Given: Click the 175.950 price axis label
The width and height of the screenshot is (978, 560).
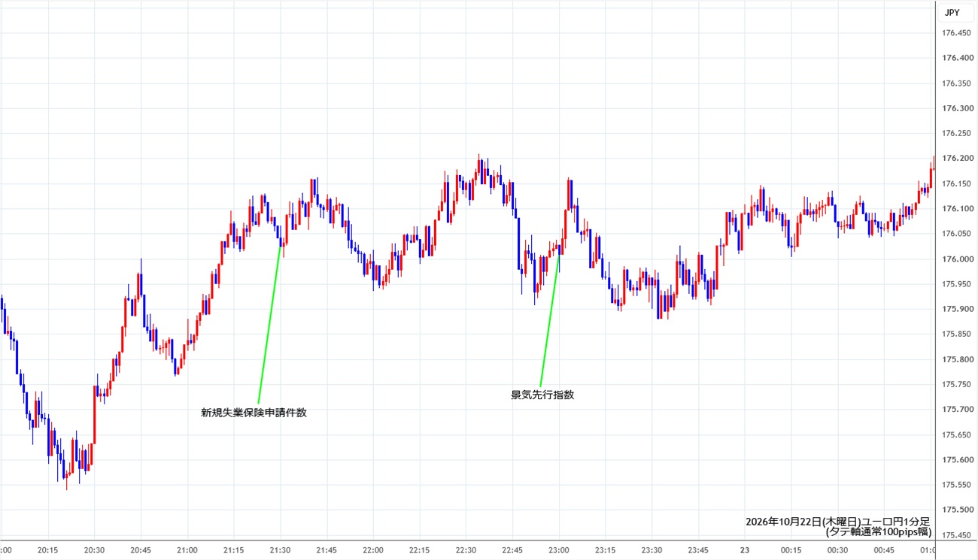Looking at the screenshot, I should click(956, 284).
